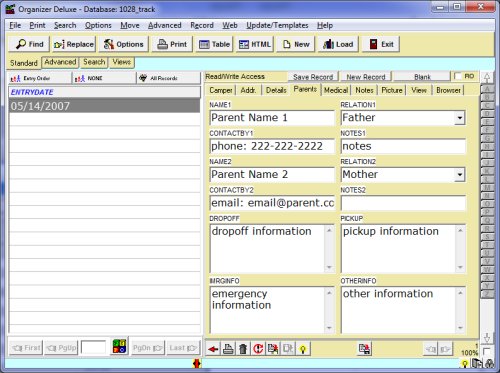Expand the RELATION2 dropdown showing Mother
500x373 pixels.
point(460,175)
